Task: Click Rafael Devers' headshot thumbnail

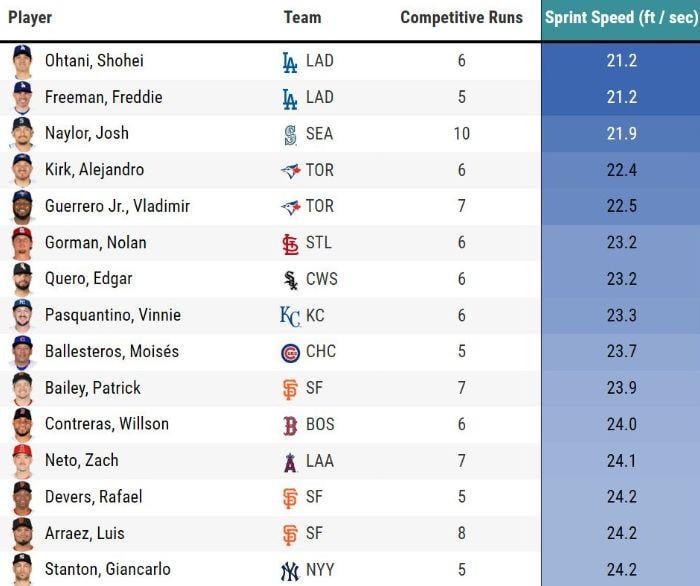Action: [22, 497]
